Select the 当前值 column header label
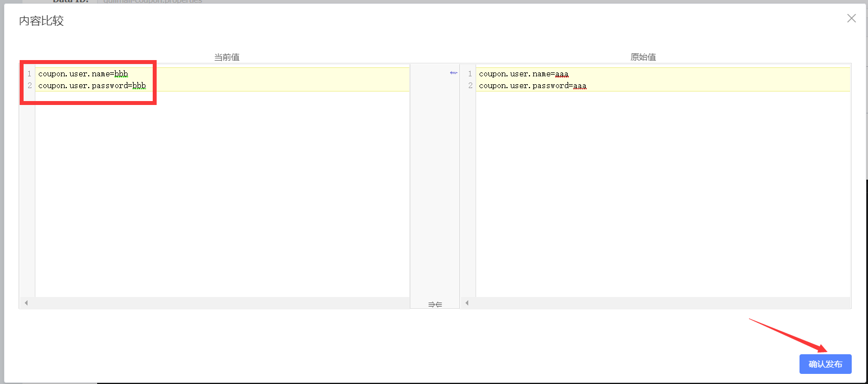Screen dimensions: 868x384 (x=227, y=57)
